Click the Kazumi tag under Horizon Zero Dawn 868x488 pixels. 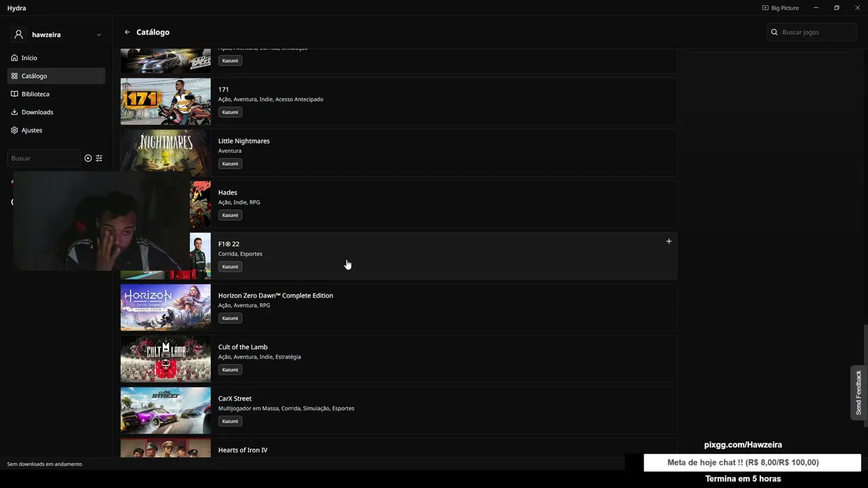pos(230,318)
